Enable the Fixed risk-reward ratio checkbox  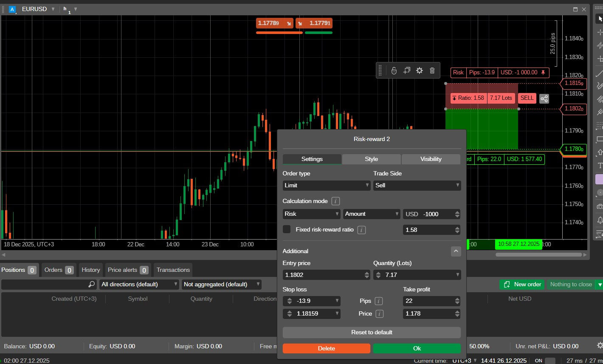coord(287,229)
